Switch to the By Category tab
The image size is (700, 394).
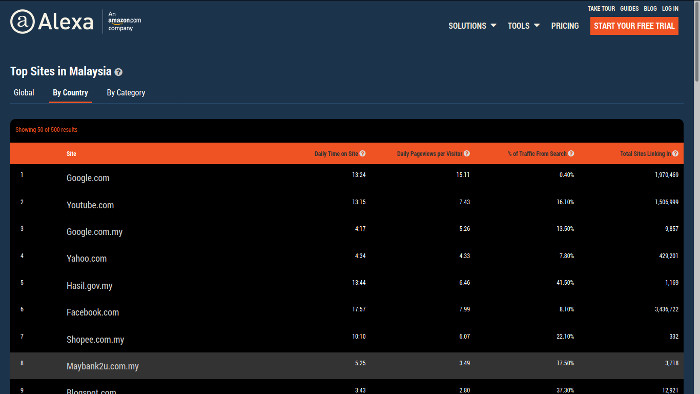[126, 93]
